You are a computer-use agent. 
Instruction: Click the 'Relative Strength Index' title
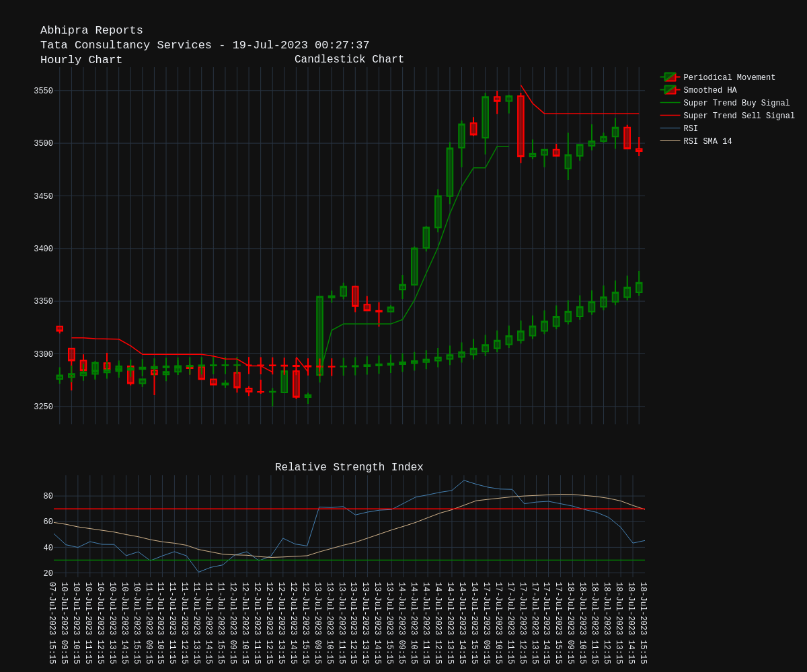349,467
